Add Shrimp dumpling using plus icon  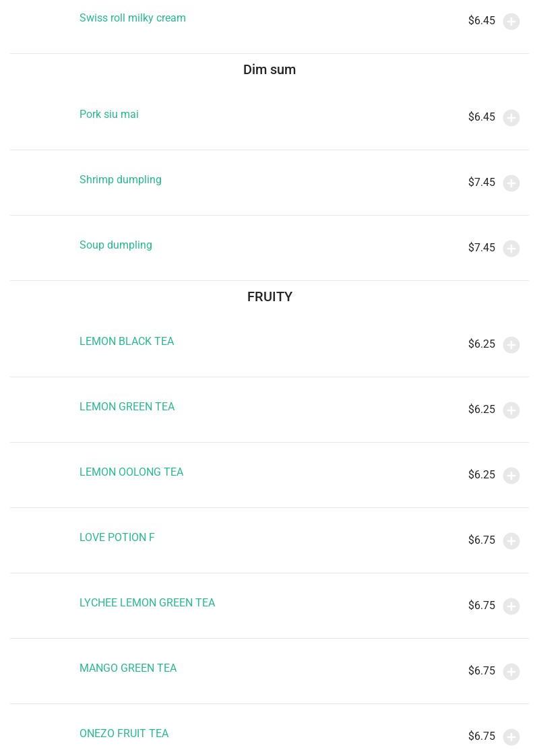[511, 183]
